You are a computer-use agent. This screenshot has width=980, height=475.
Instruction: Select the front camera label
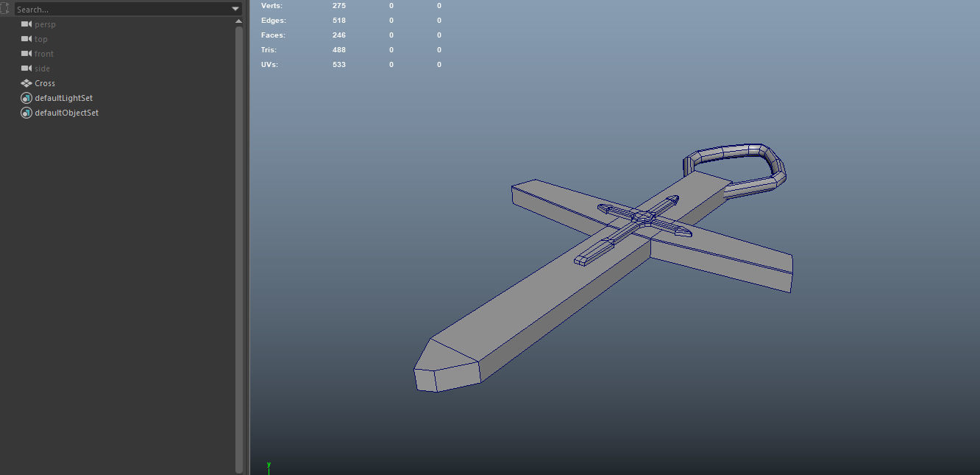click(44, 54)
